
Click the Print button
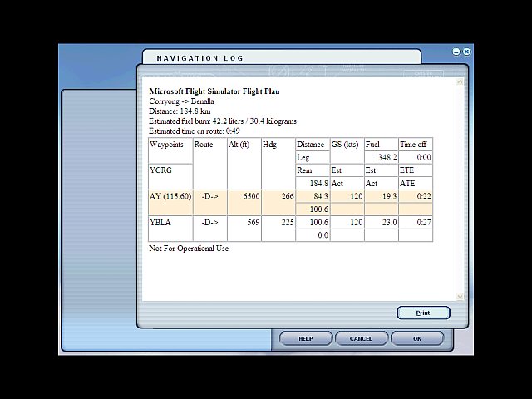(423, 313)
